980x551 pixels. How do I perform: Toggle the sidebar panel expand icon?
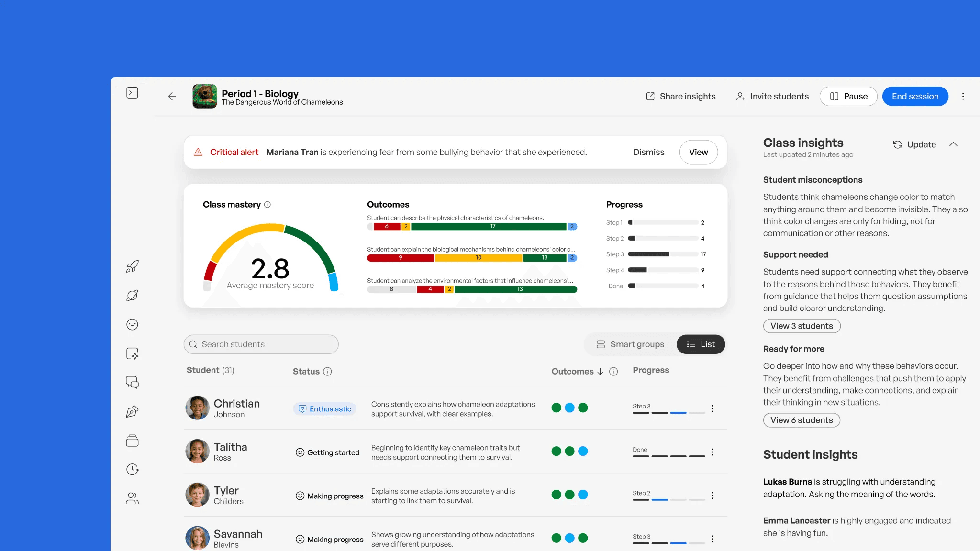click(x=133, y=93)
